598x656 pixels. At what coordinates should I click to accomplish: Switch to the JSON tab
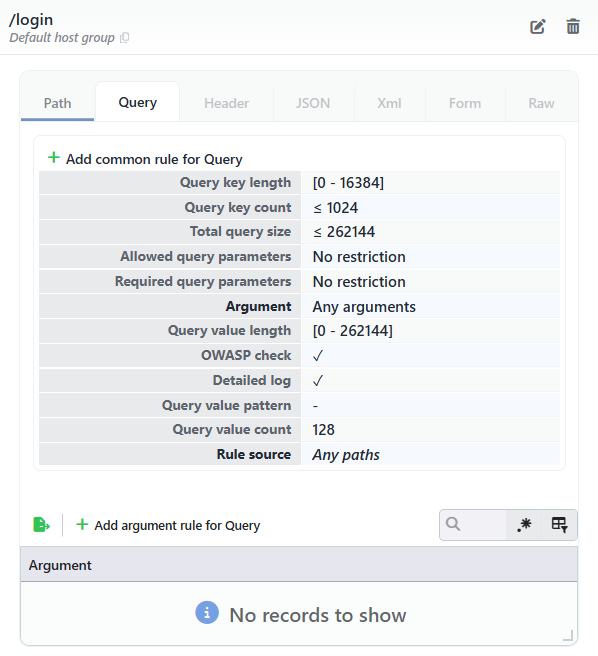click(x=313, y=103)
